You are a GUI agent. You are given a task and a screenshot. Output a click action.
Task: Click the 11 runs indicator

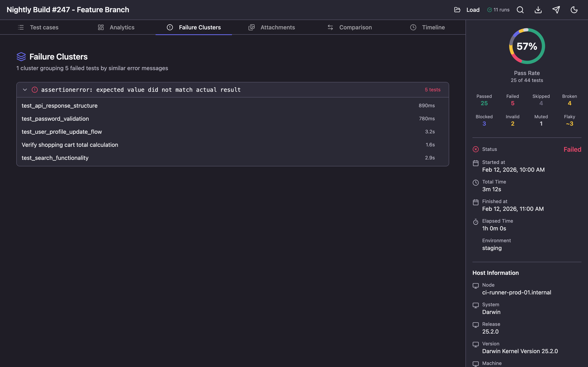click(498, 10)
